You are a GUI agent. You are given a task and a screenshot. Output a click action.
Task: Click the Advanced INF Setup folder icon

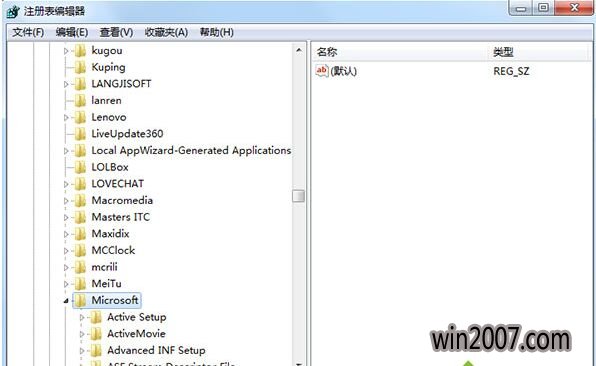96,350
